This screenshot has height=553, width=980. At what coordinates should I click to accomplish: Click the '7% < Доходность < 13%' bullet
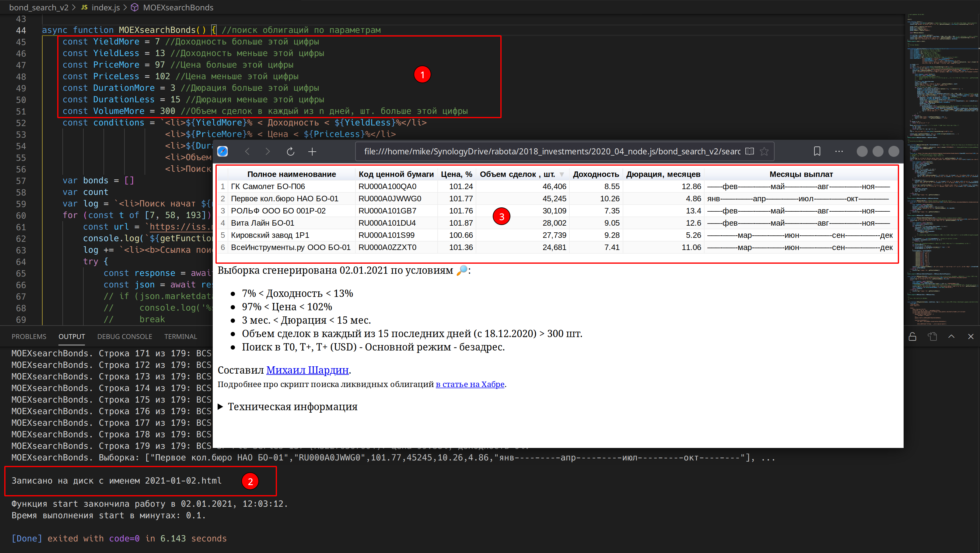(298, 294)
